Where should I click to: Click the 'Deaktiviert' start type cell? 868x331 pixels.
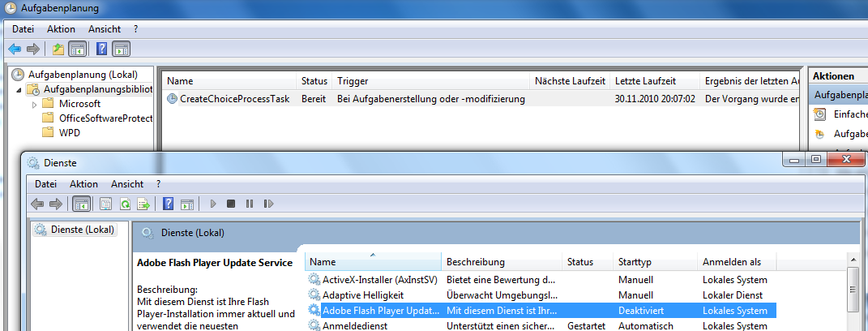click(641, 311)
